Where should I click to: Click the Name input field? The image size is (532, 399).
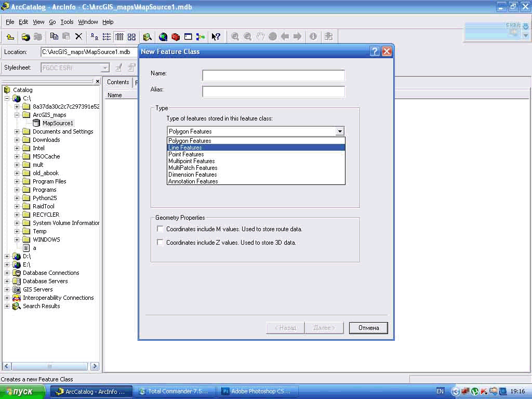[x=273, y=75]
